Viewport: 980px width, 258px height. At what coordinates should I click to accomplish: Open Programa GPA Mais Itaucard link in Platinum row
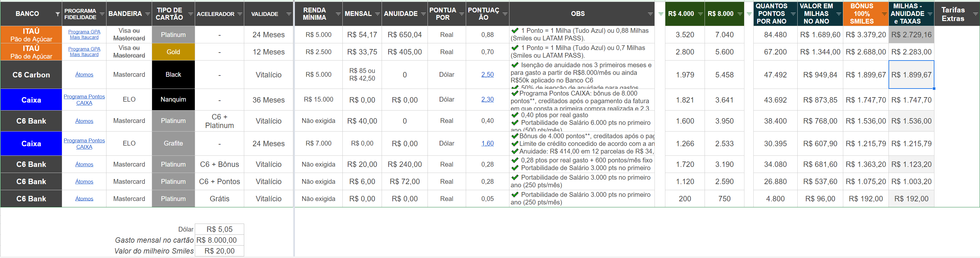pyautogui.click(x=84, y=35)
